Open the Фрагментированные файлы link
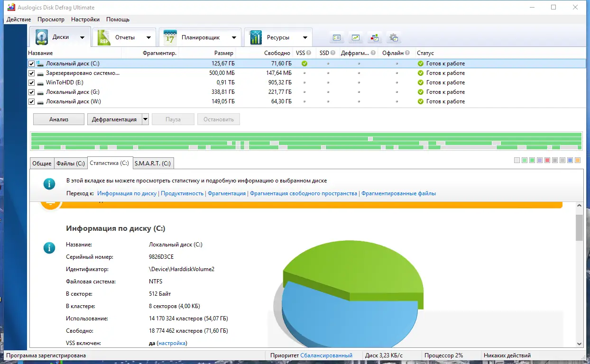Image resolution: width=590 pixels, height=364 pixels. coord(398,193)
